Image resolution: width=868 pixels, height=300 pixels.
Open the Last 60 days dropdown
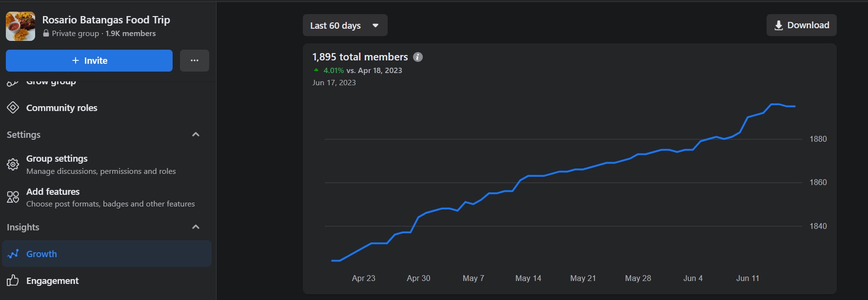pos(345,25)
